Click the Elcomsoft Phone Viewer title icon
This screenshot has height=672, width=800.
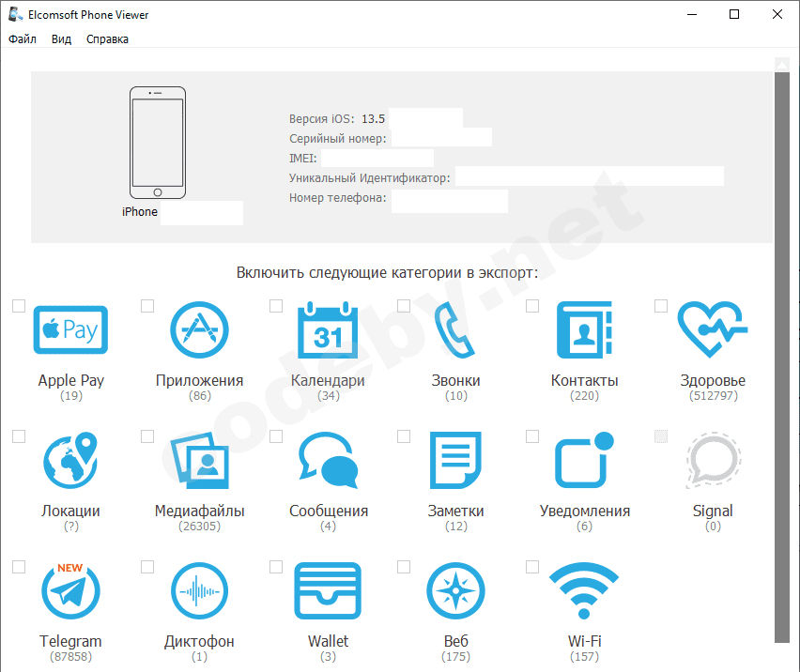15,14
